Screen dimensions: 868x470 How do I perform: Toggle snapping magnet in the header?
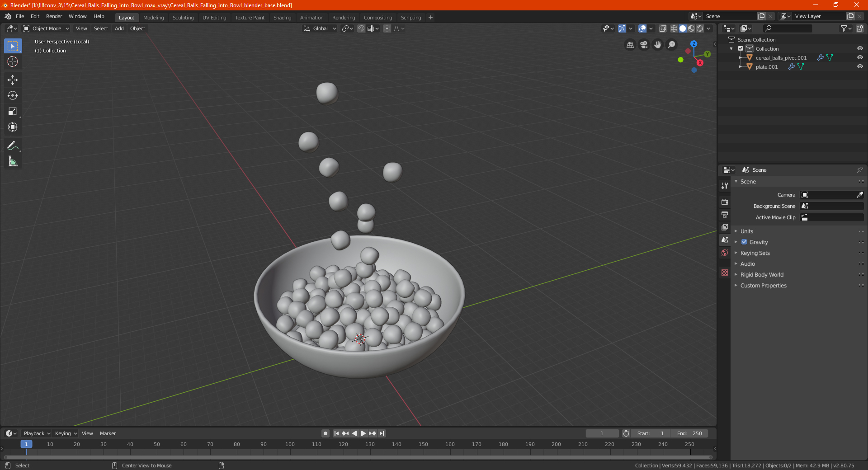[x=361, y=28]
